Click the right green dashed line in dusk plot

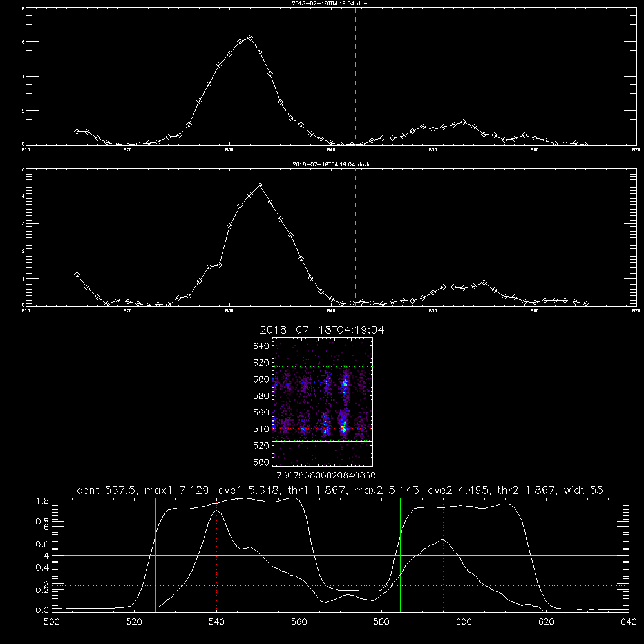pyautogui.click(x=355, y=237)
